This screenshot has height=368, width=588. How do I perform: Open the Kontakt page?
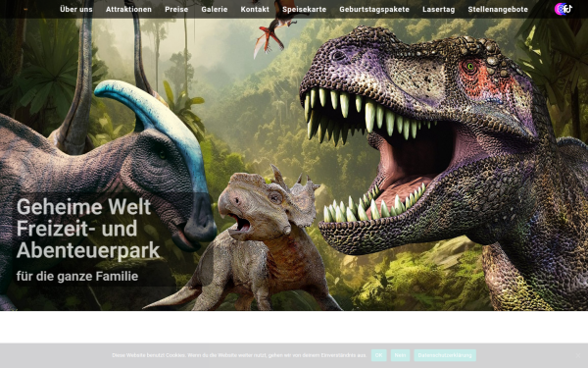click(255, 9)
